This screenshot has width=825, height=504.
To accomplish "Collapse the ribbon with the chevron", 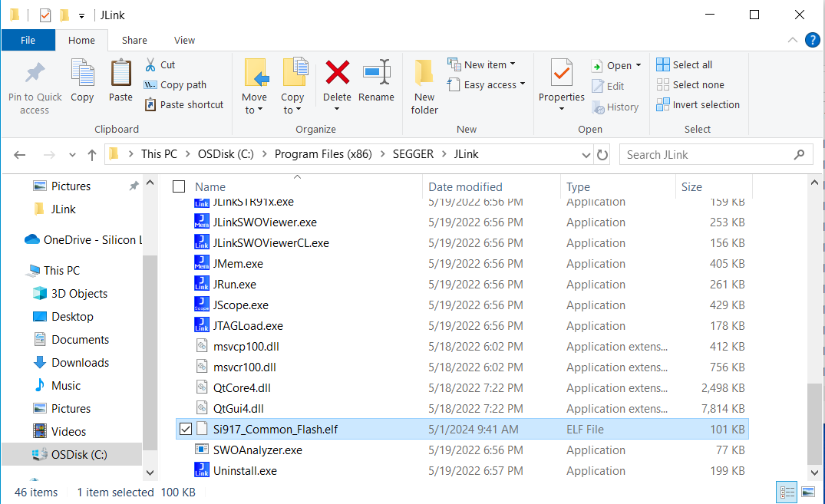I will pyautogui.click(x=792, y=40).
